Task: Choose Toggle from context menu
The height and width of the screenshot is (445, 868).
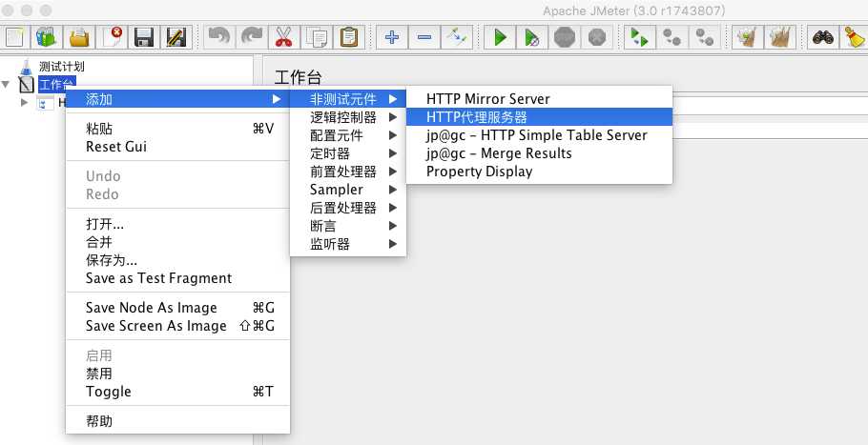Action: [x=177, y=392]
